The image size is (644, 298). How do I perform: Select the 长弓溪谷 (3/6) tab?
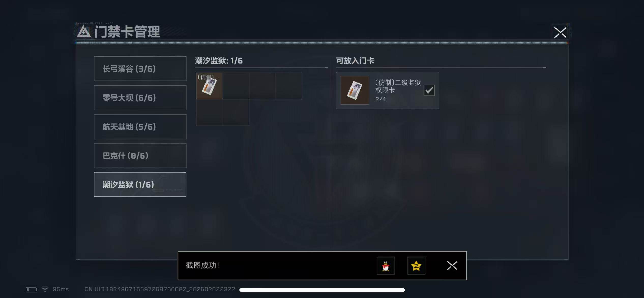(140, 69)
